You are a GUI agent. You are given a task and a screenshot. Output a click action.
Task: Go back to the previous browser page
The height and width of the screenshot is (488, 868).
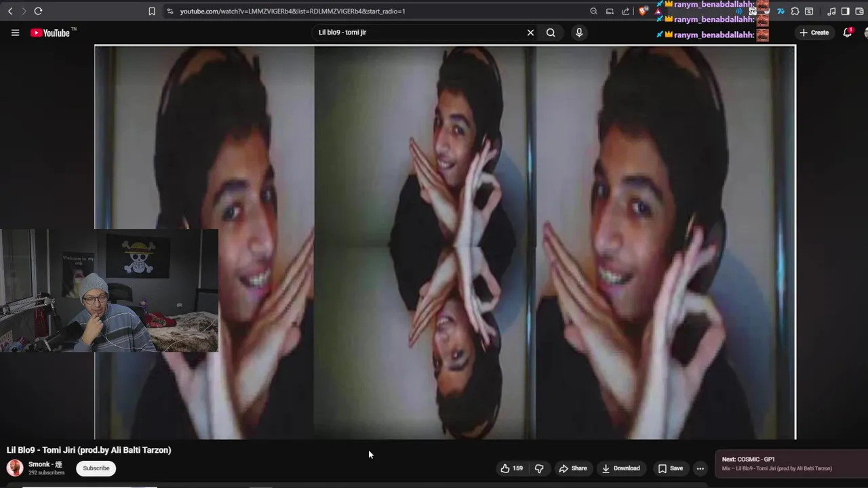click(10, 11)
